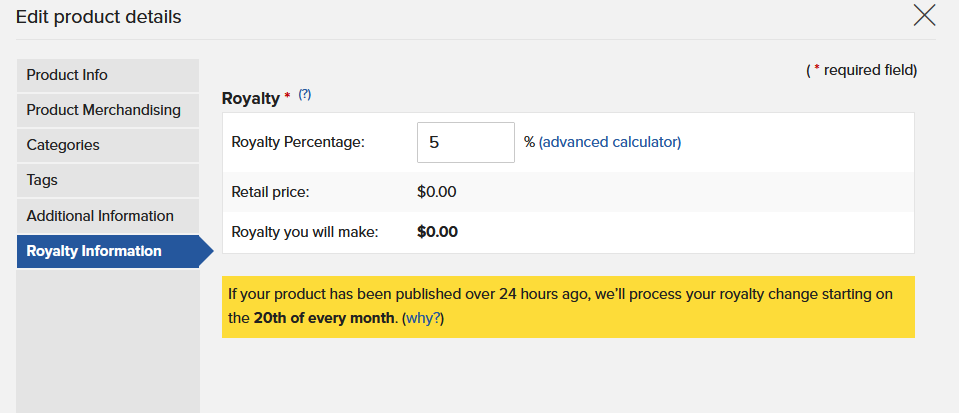Open the advanced calculator link
959x413 pixels.
click(x=610, y=143)
